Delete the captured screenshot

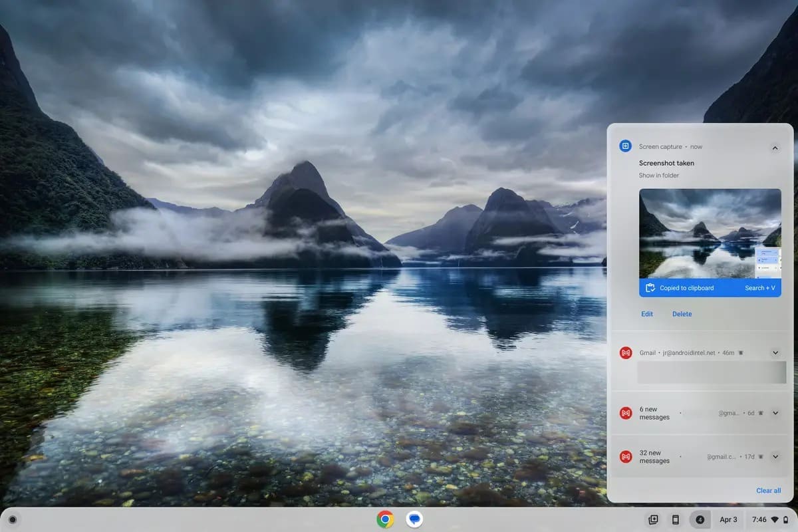pos(682,314)
